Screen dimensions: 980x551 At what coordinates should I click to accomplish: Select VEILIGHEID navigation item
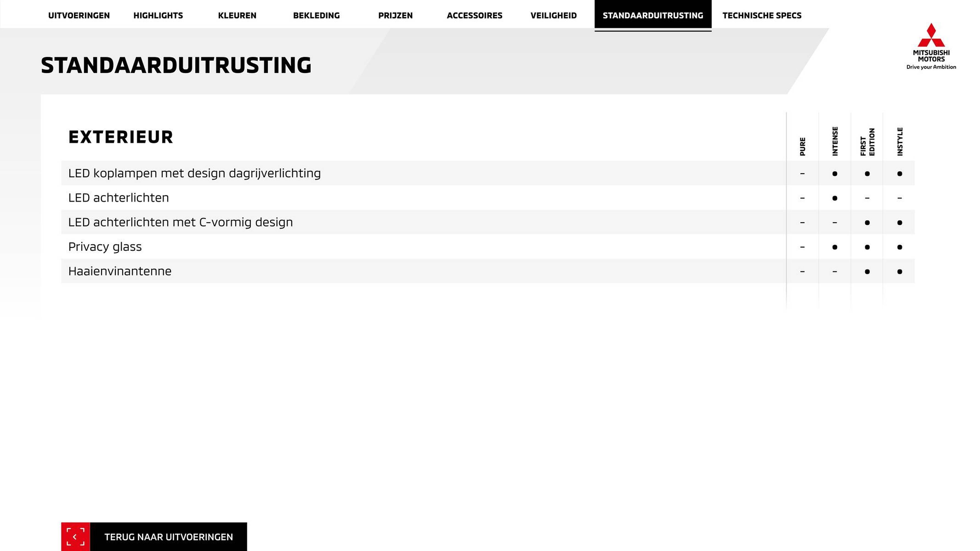pyautogui.click(x=553, y=15)
